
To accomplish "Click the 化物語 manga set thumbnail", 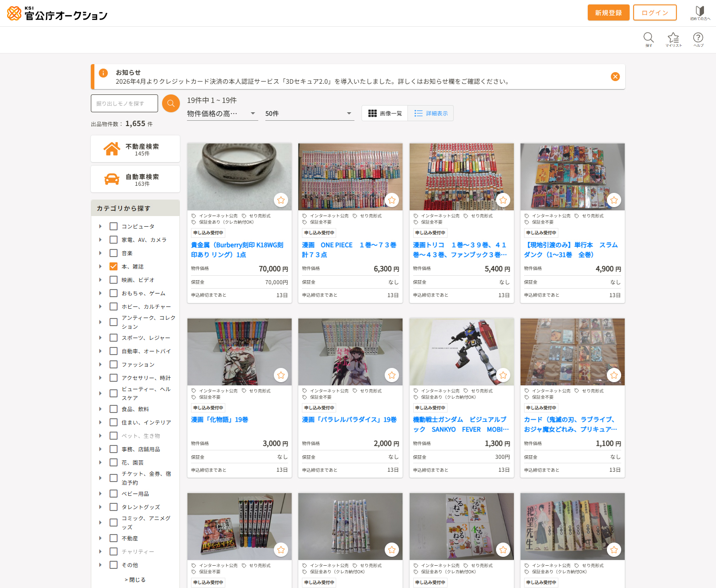I will pos(240,351).
